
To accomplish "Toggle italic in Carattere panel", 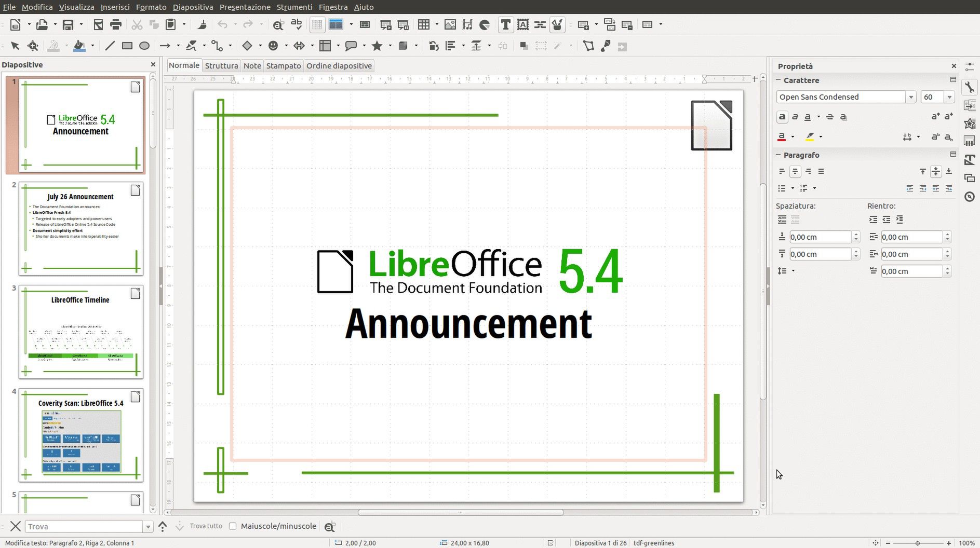I will pos(795,117).
